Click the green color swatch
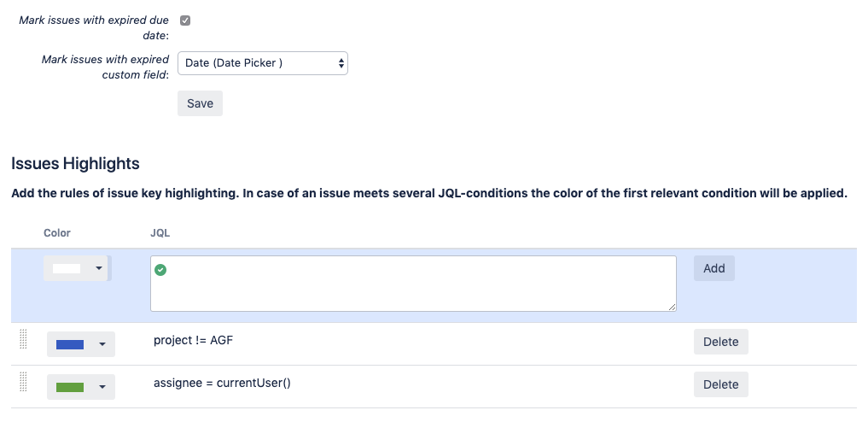Viewport: 868px width, 422px height. [x=69, y=387]
